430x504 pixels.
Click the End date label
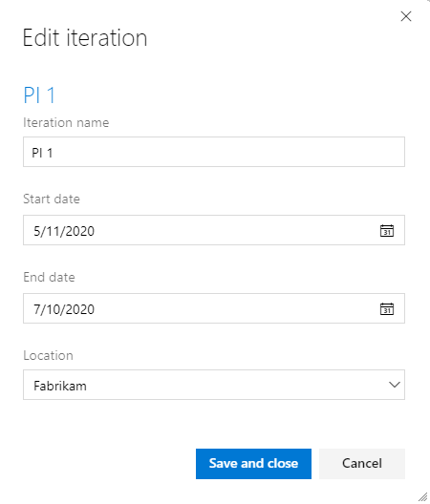click(49, 277)
